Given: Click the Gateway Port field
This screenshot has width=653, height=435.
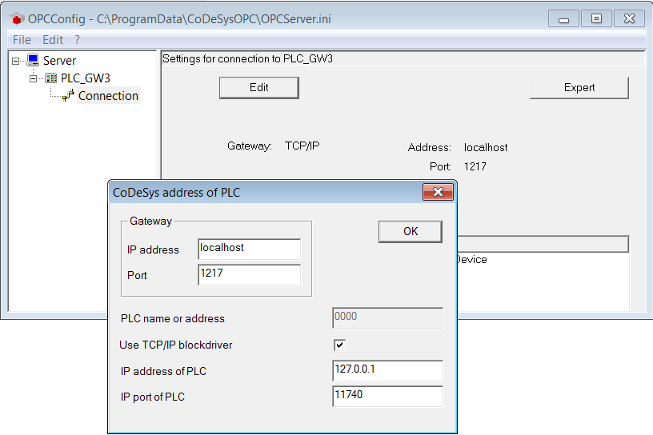Looking at the screenshot, I should point(249,274).
